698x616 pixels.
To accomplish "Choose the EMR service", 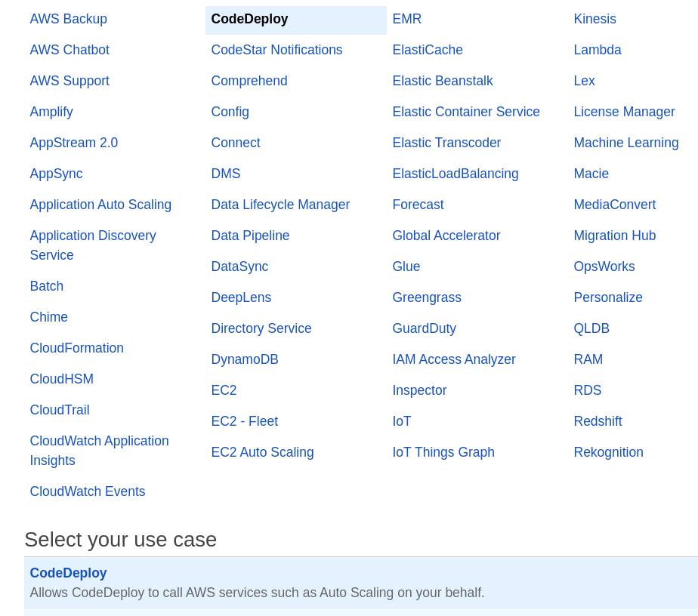I will coord(406,19).
